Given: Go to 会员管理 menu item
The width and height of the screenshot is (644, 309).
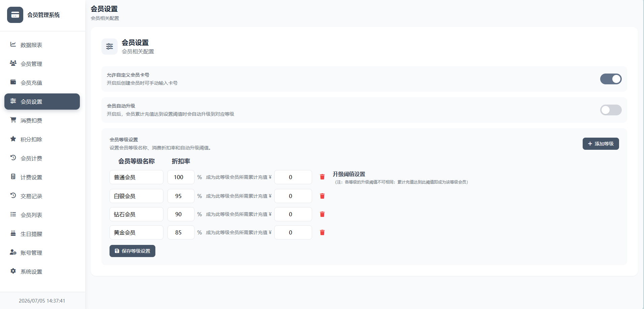Looking at the screenshot, I should pyautogui.click(x=42, y=64).
